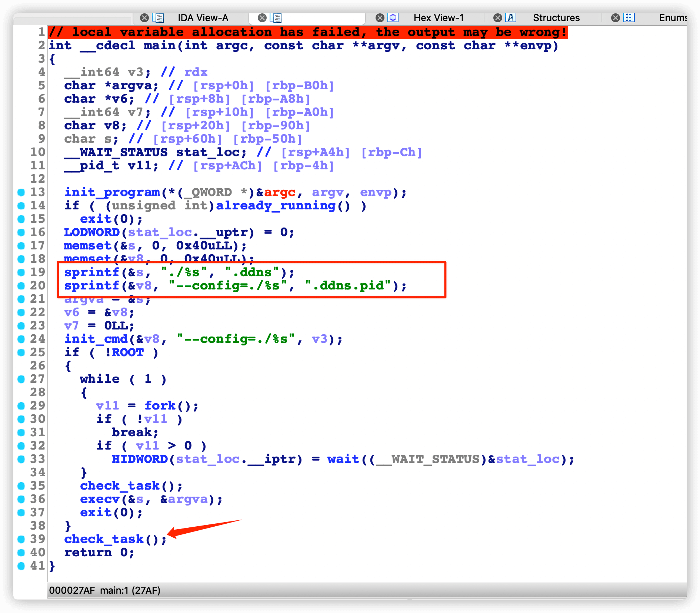Click the Enums tab icon
Screen dimensions: 700x613
pos(629,18)
